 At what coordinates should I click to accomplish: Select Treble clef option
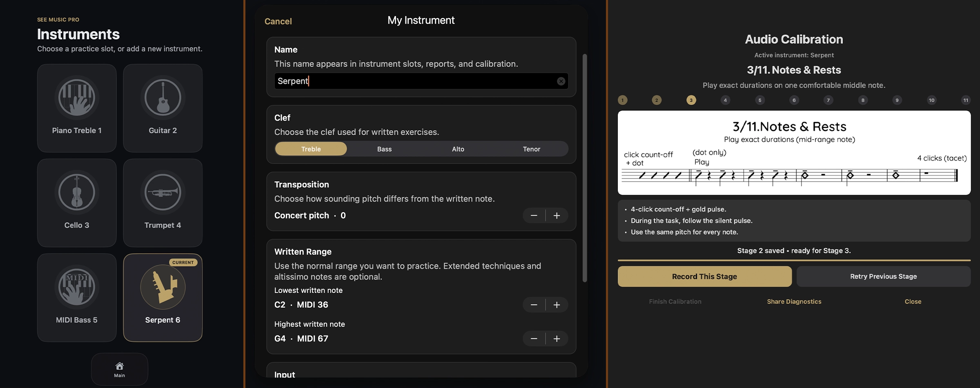point(311,149)
